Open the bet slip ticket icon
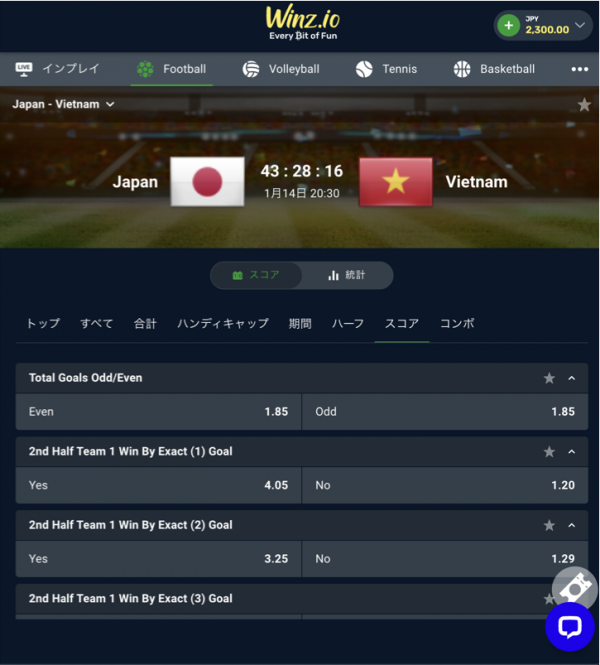 (x=575, y=588)
